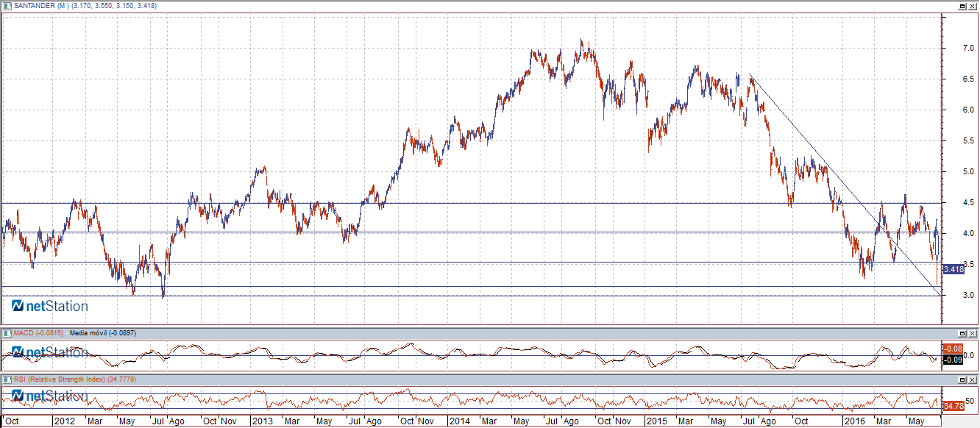Maximize the RSI indicator panel

point(962,379)
